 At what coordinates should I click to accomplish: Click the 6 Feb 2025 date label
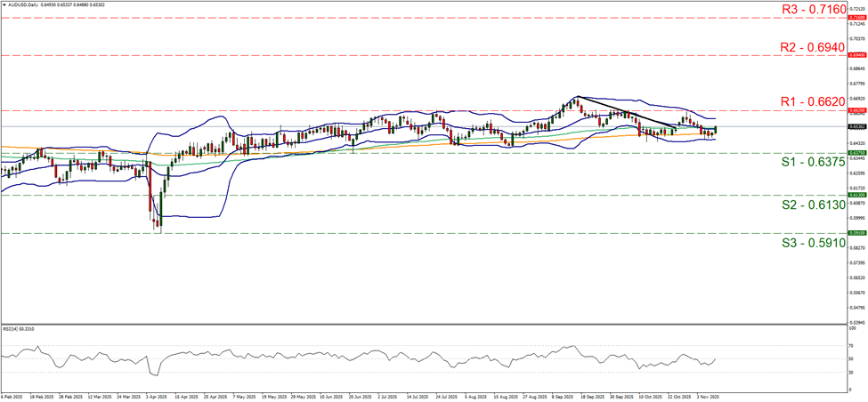15,396
